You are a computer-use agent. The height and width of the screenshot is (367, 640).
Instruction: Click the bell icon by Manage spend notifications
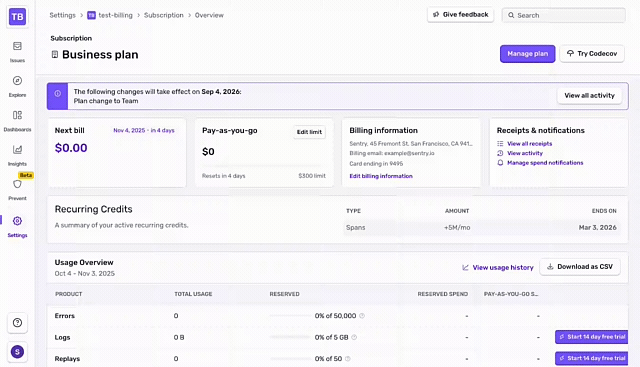tap(500, 162)
